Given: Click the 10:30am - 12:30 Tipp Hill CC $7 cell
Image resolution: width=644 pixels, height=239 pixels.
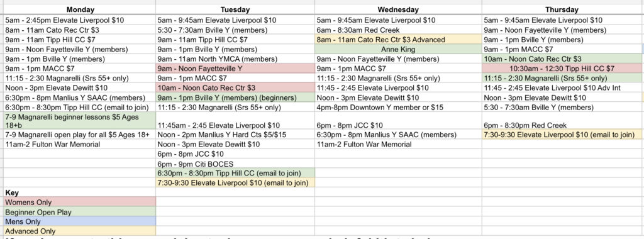Looking at the screenshot, I should click(x=562, y=69).
